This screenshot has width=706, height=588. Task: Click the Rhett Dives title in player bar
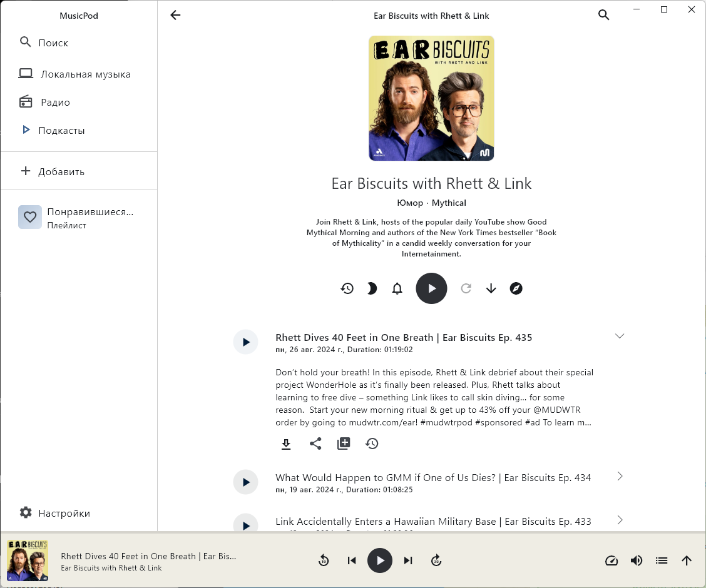(x=148, y=556)
